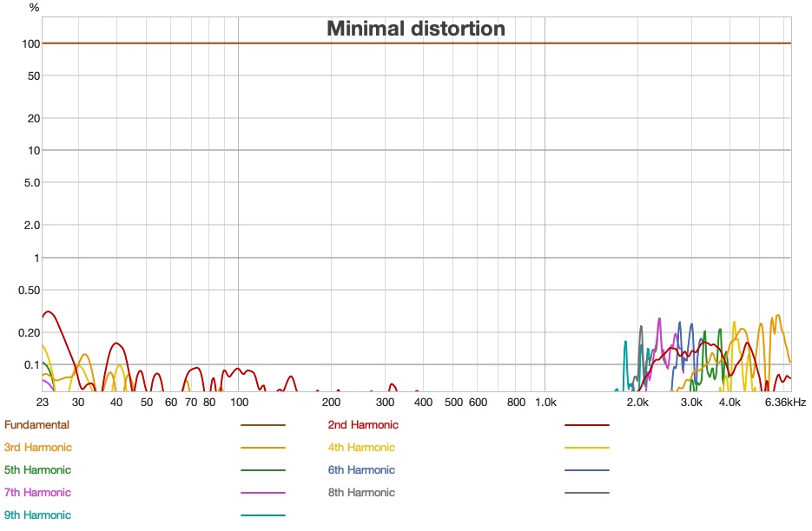The height and width of the screenshot is (531, 812).
Task: Click the 6th Harmonic blue line swatch
Action: [588, 469]
